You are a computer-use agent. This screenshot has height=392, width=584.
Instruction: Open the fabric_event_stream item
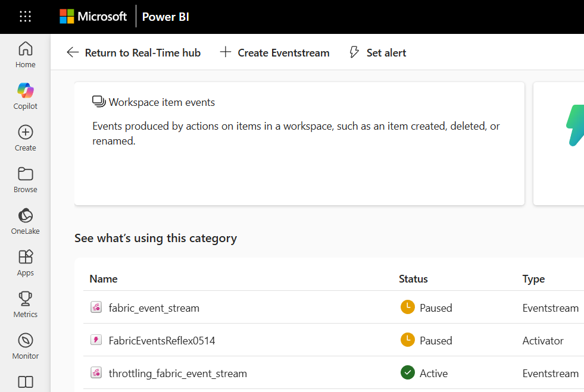pyautogui.click(x=154, y=308)
